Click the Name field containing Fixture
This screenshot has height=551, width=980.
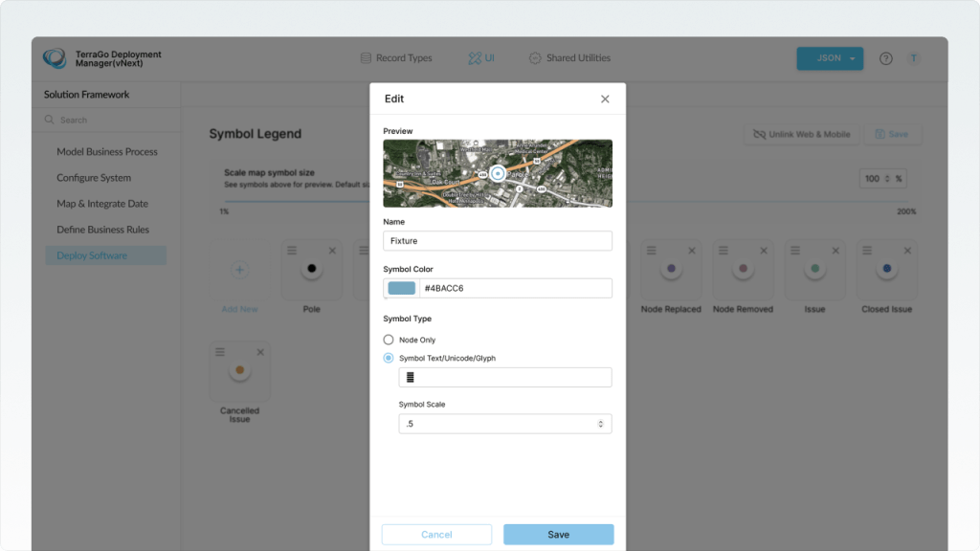(497, 241)
